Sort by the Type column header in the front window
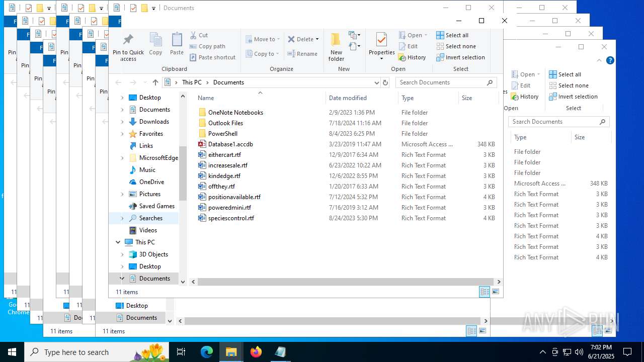 (x=428, y=98)
